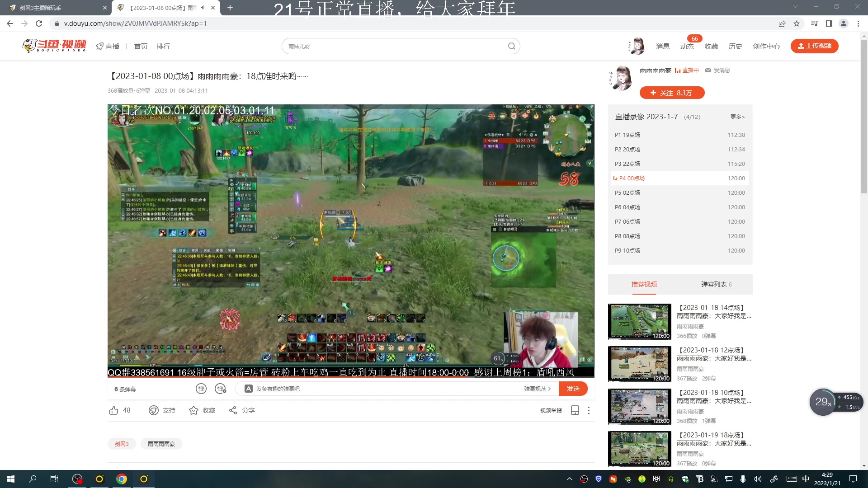Click the taskbar search icon
Viewport: 868px width, 488px height.
tap(33, 479)
